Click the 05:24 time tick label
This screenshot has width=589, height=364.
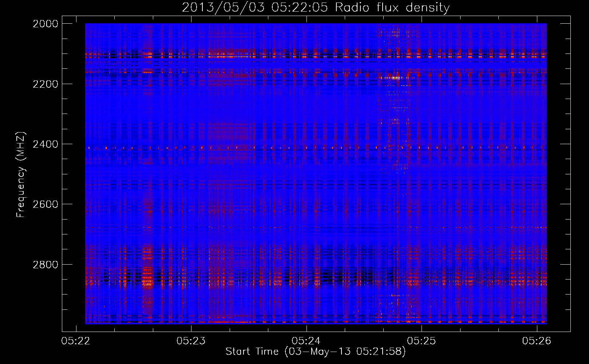pyautogui.click(x=307, y=341)
